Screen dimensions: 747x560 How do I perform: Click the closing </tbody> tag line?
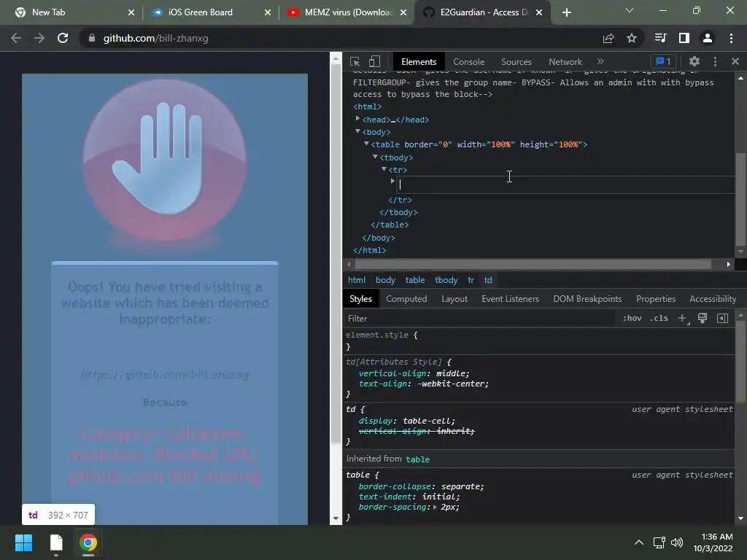pyautogui.click(x=398, y=212)
